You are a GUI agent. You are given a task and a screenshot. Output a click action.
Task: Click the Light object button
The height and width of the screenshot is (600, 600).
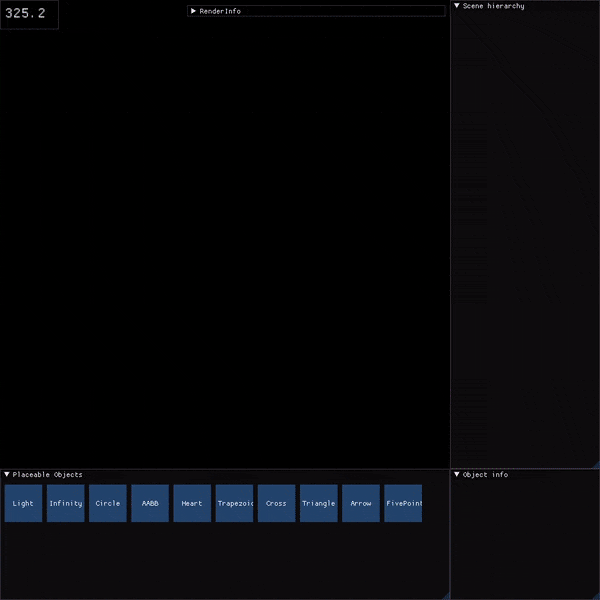[23, 503]
